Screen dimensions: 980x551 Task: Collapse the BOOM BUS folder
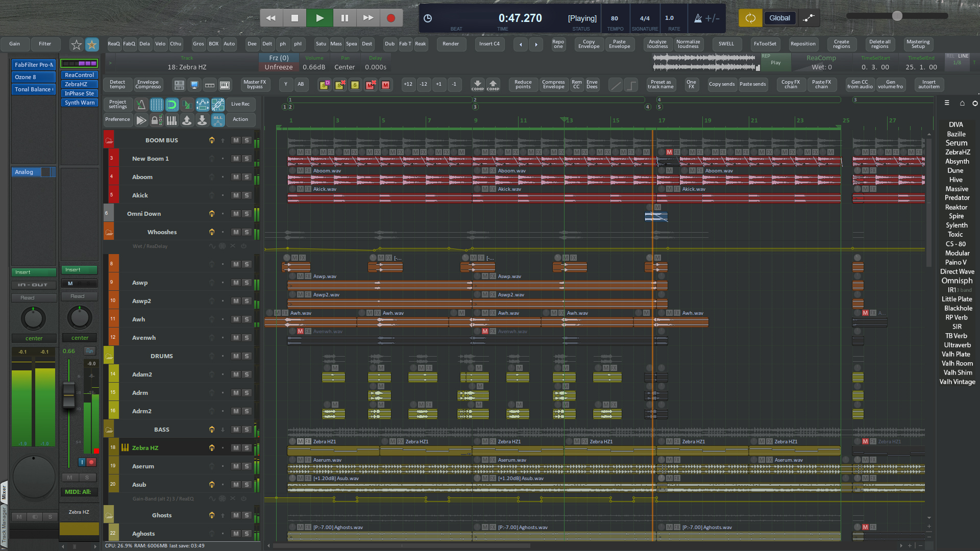(109, 140)
